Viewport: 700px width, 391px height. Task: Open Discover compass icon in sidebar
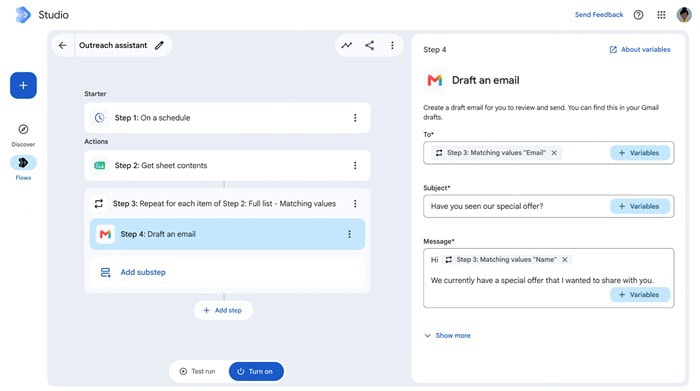click(23, 129)
